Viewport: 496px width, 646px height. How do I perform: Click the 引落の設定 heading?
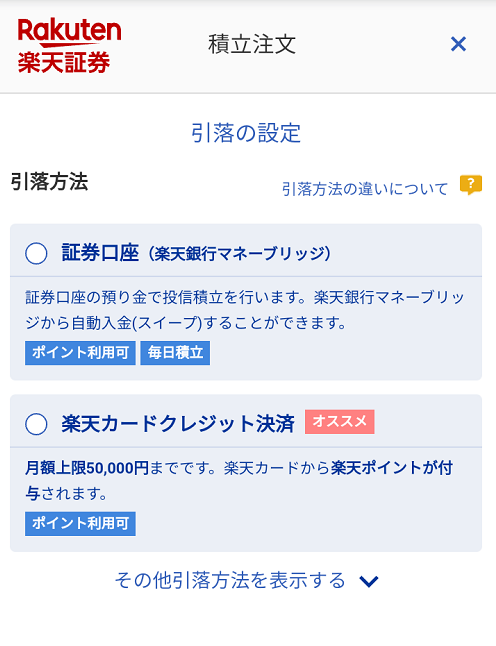pyautogui.click(x=246, y=133)
